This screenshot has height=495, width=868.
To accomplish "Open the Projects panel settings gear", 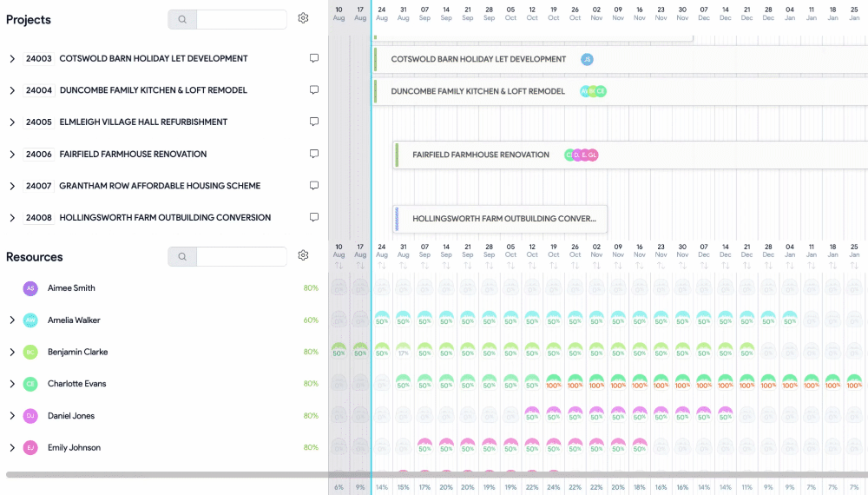I will pyautogui.click(x=303, y=18).
